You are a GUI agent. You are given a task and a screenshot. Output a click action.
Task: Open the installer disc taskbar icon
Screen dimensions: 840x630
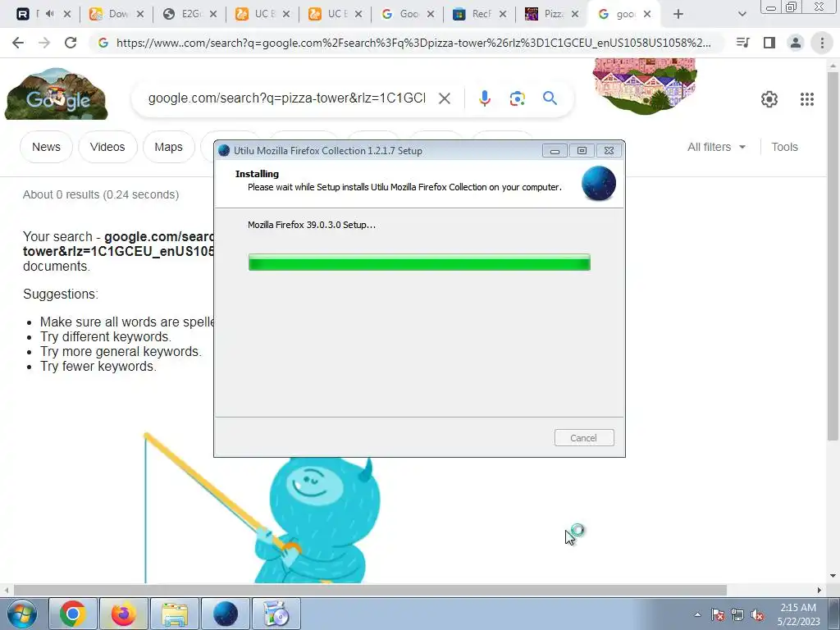(276, 614)
